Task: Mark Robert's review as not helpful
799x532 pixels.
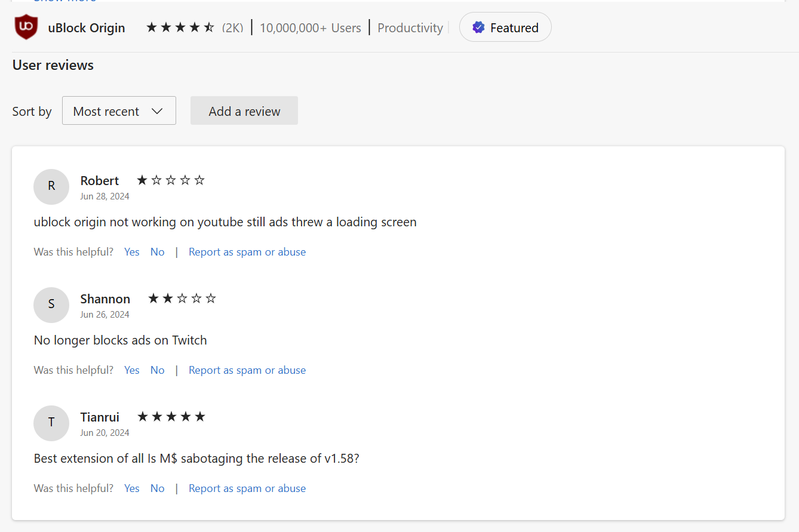Action: 158,252
